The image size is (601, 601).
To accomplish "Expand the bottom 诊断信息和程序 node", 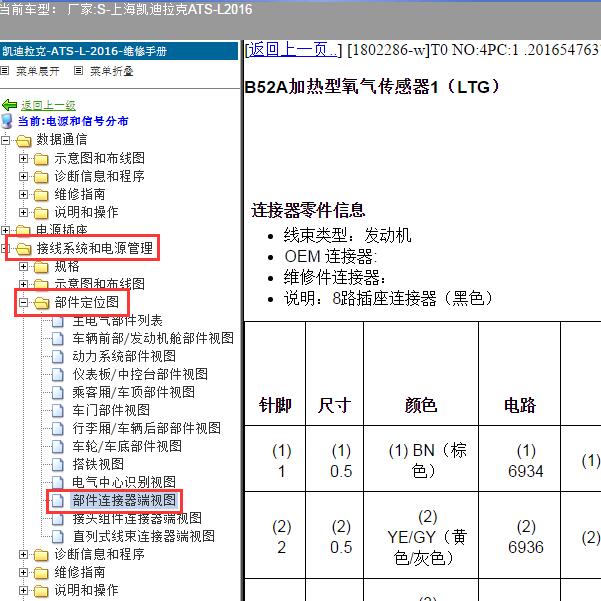I will pos(23,554).
